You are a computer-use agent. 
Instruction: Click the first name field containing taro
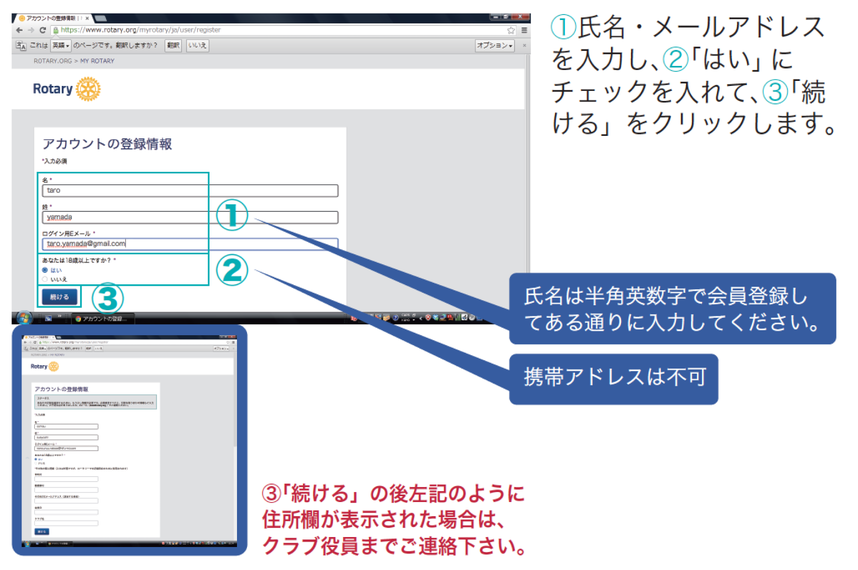[x=190, y=190]
